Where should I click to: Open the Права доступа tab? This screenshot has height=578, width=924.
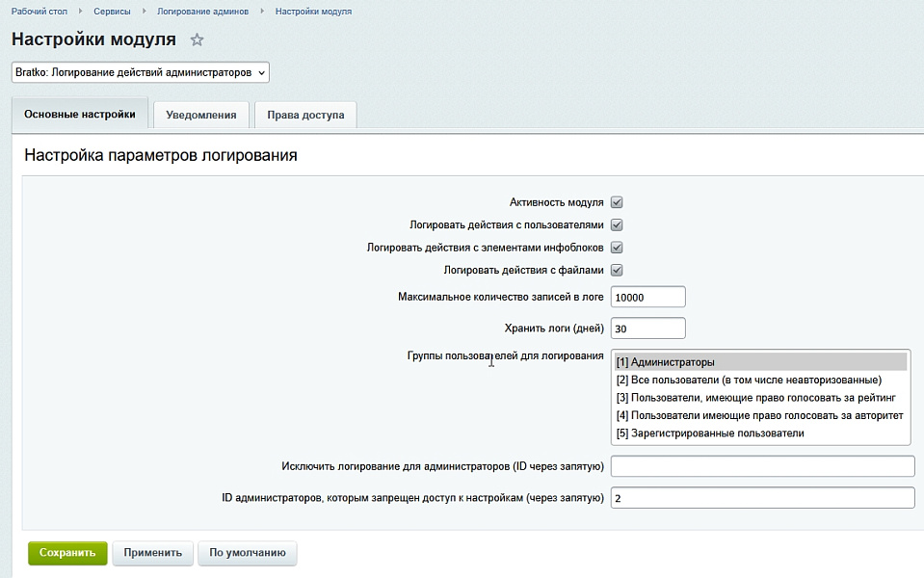(x=304, y=114)
